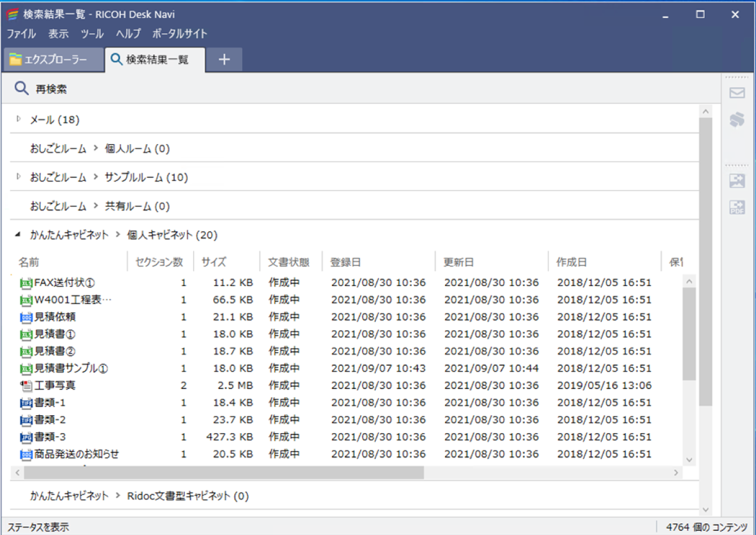Click the 書類-1 TIFF file icon
This screenshot has height=535, width=756.
(26, 402)
